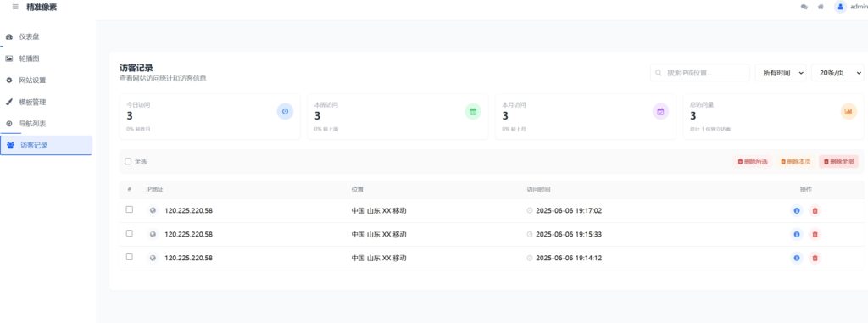View info for the 19:15:33 visit
The height and width of the screenshot is (323, 868).
coord(797,234)
